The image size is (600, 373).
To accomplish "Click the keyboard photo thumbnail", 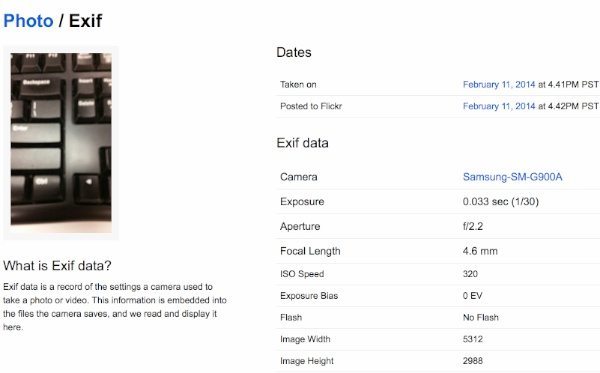I will click(x=61, y=143).
